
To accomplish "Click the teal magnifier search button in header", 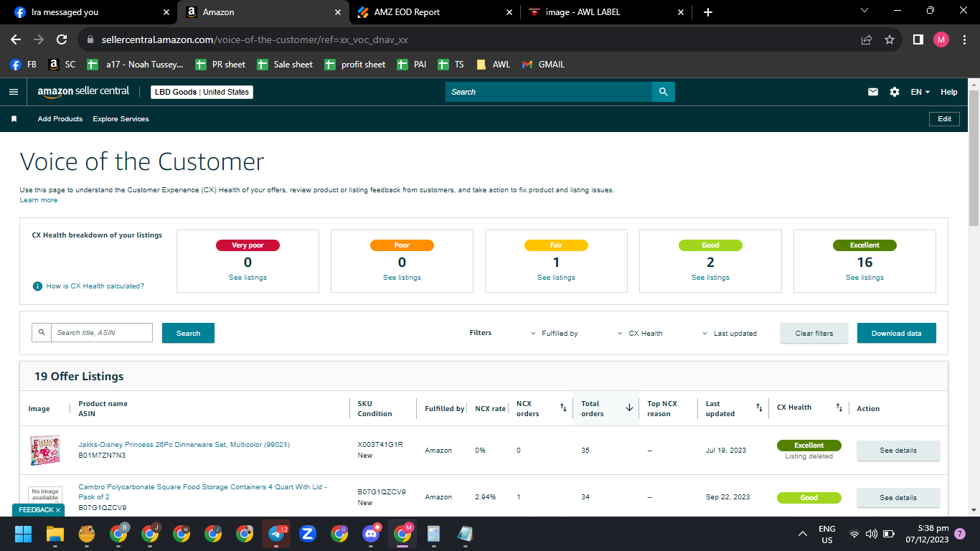I will (x=664, y=92).
